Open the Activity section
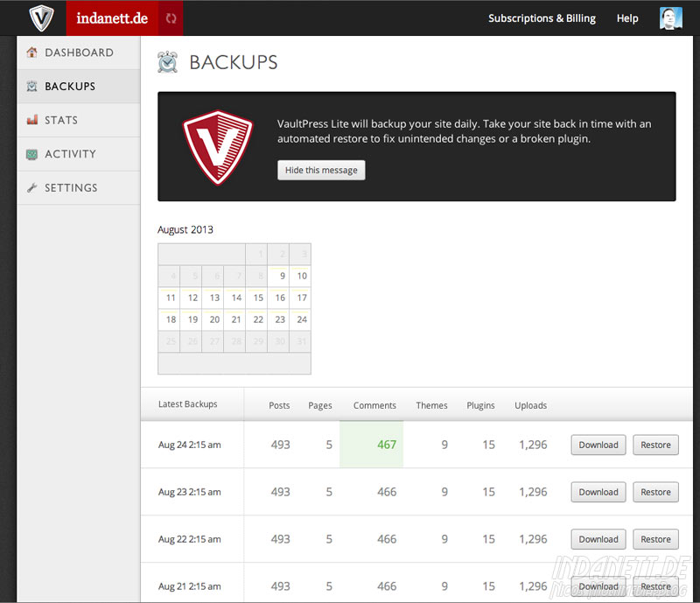700x603 pixels. 79,154
